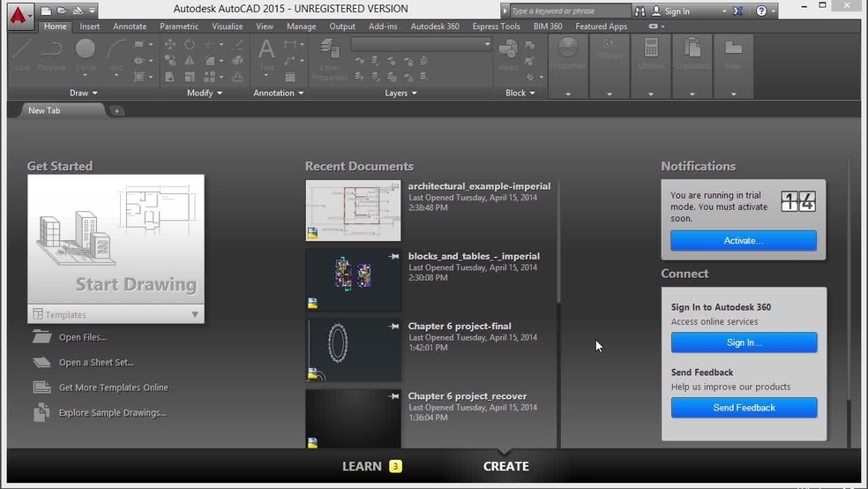Screen dimensions: 868x489
Task: Open the Express Tools ribbon tab
Action: (496, 26)
